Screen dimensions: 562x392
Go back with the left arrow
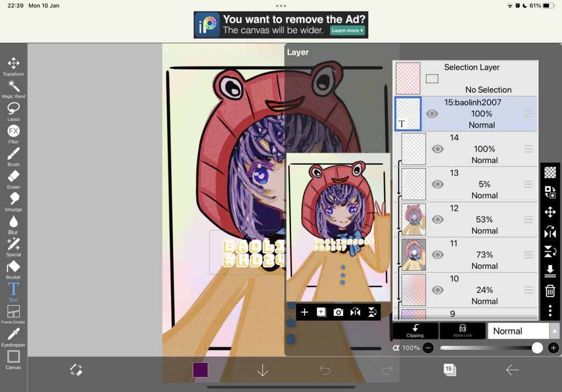point(512,370)
